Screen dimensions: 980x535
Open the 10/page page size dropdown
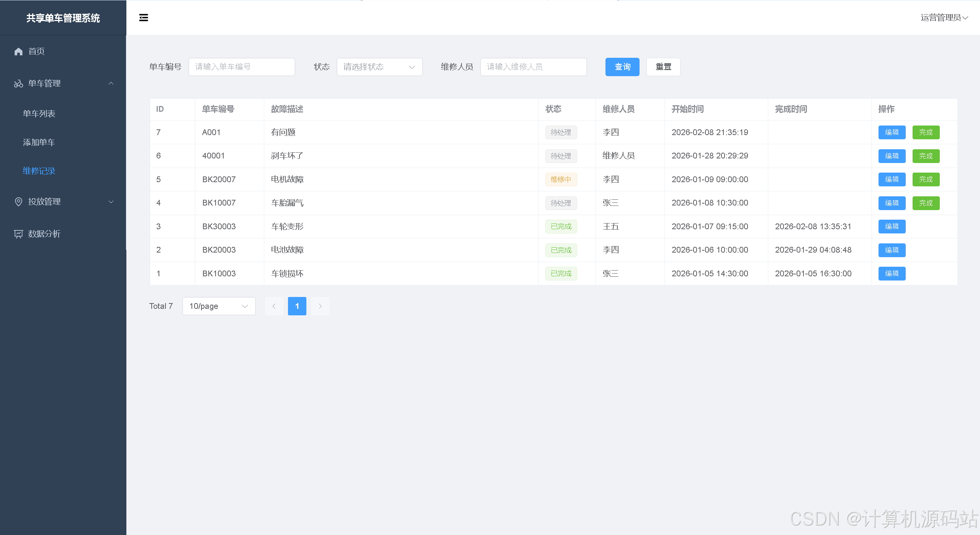(x=219, y=306)
